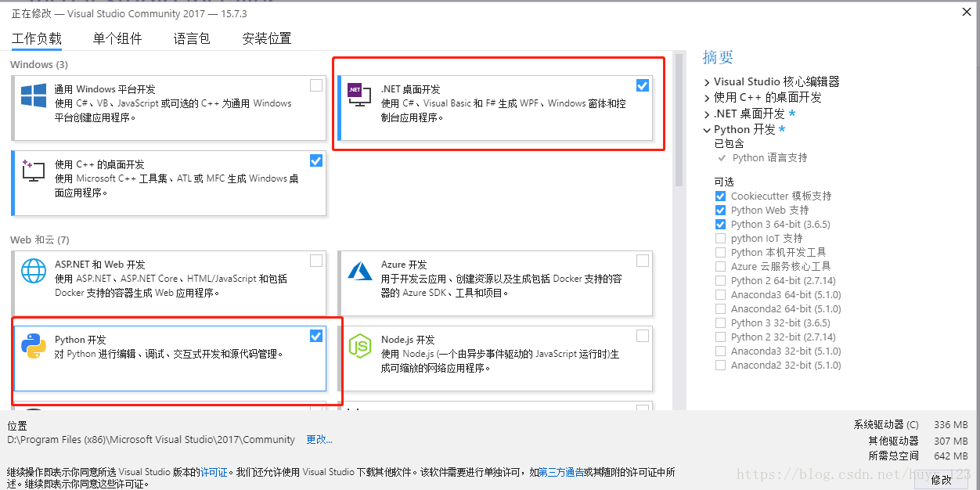
Task: Click the 更改... link for install location
Action: [x=319, y=439]
